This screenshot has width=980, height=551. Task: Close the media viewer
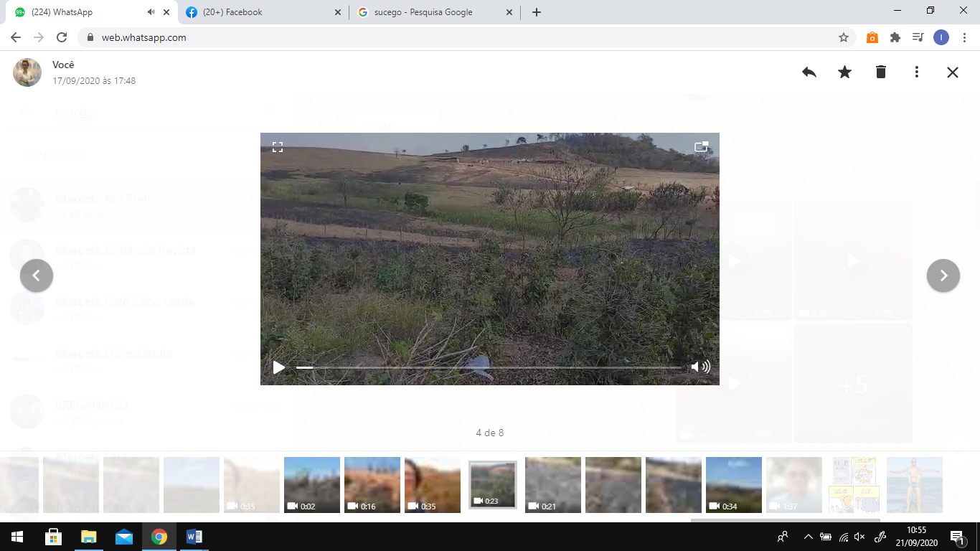click(x=953, y=72)
